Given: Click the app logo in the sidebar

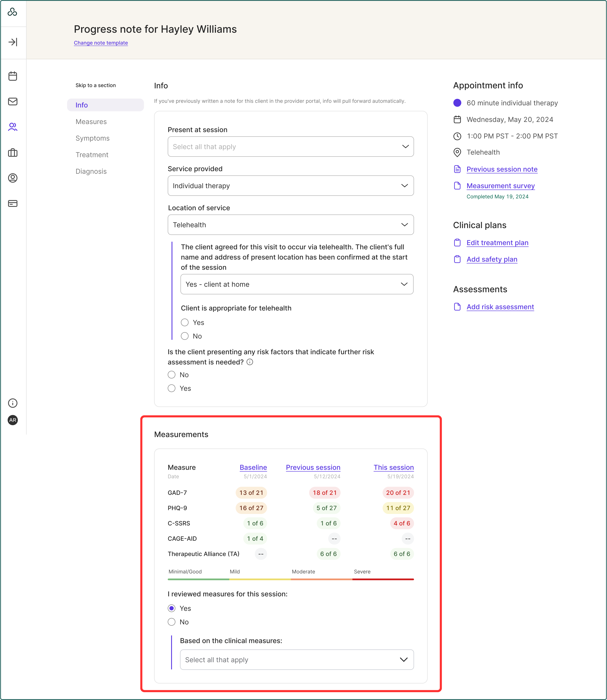Looking at the screenshot, I should tap(13, 12).
